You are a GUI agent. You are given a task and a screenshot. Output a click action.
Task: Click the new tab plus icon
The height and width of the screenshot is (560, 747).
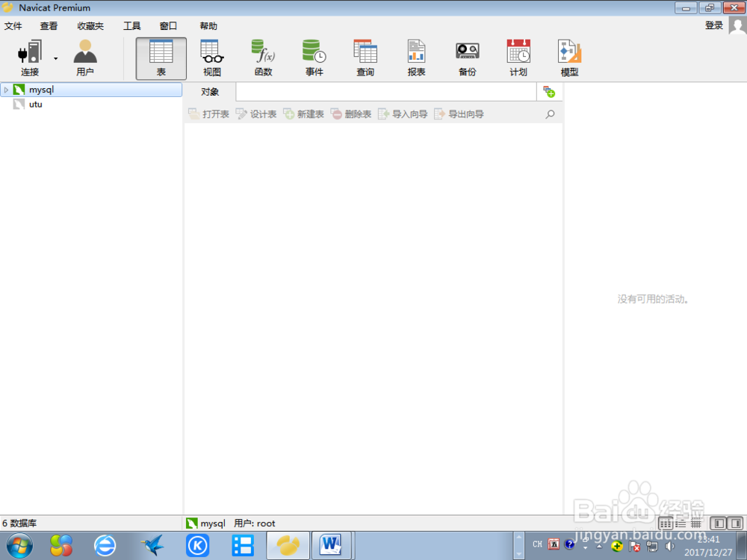click(549, 92)
